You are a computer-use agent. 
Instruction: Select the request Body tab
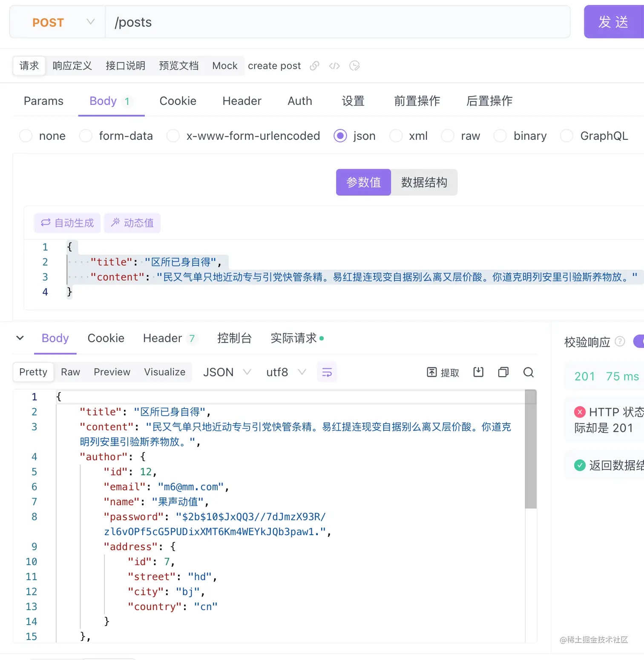111,101
